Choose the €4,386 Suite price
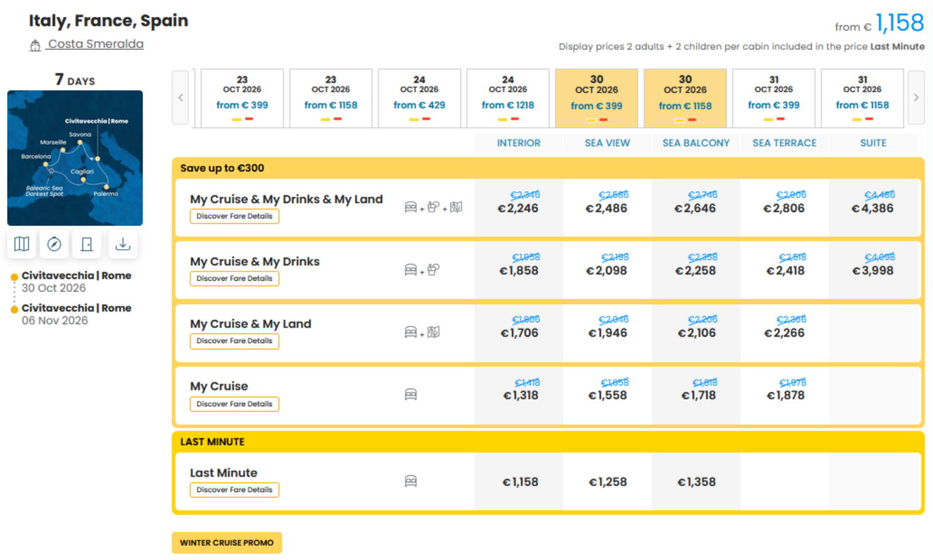This screenshot has height=560, width=933. click(x=873, y=209)
